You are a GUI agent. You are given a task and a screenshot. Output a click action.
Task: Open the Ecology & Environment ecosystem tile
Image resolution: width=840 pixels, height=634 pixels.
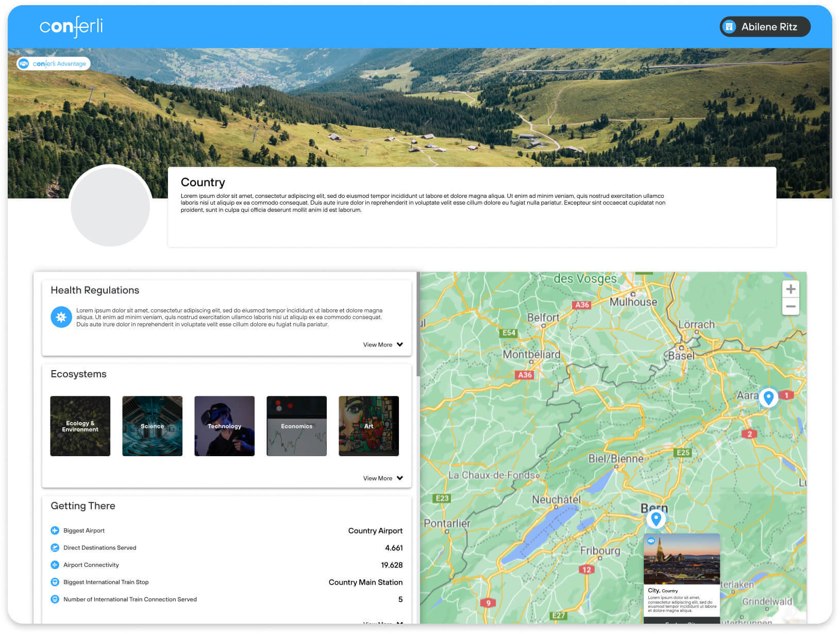click(x=80, y=426)
